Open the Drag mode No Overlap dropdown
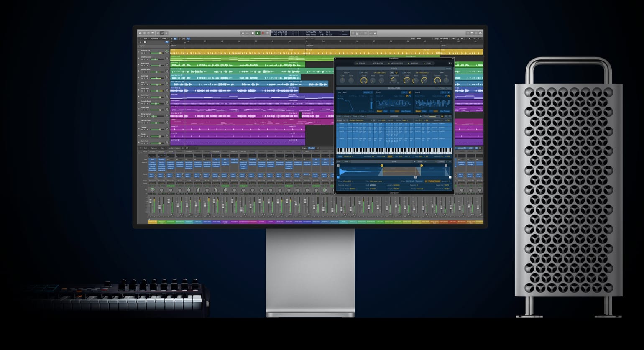Image resolution: width=644 pixels, height=350 pixels. 444,38
